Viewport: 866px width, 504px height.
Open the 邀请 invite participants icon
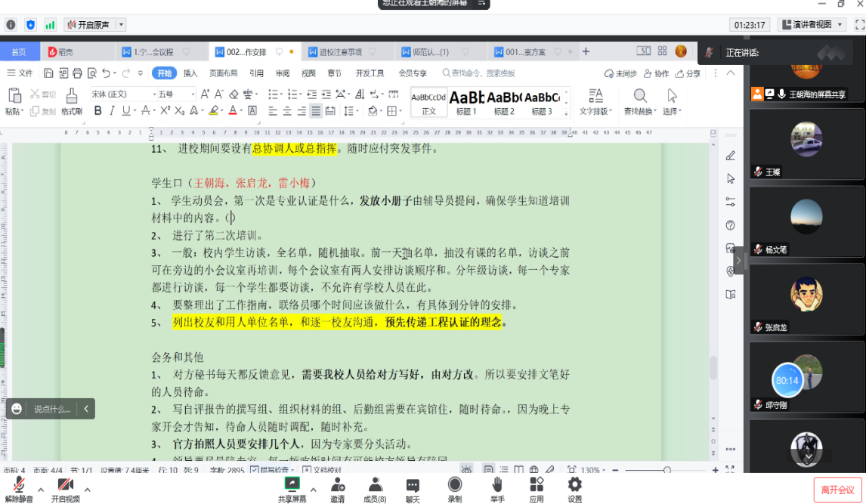click(337, 489)
